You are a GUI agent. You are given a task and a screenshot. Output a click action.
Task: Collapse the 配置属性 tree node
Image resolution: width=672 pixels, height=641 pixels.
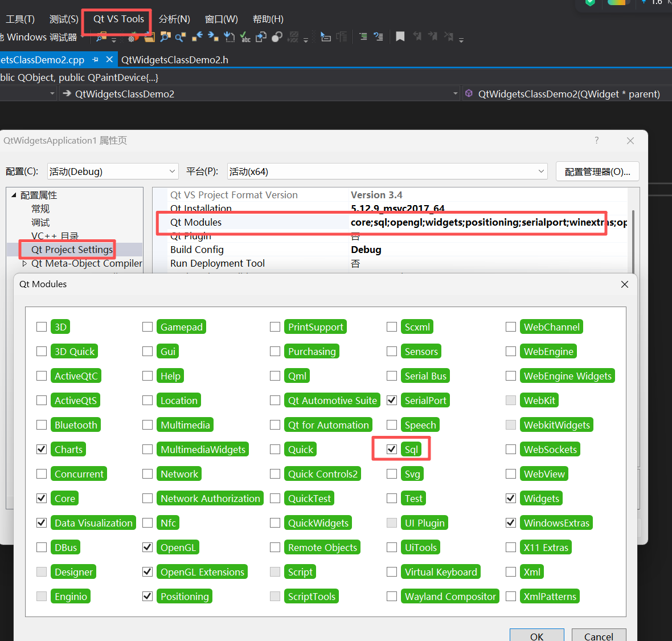tap(14, 195)
